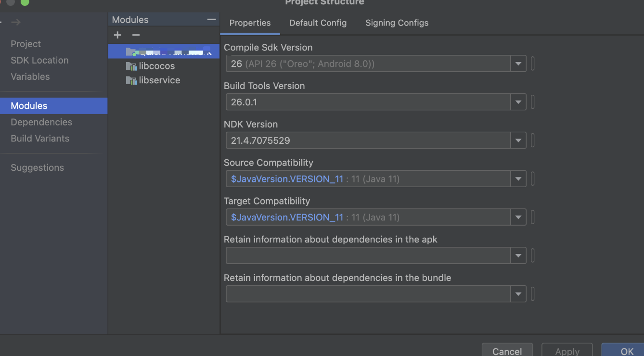This screenshot has height=356, width=644.
Task: Confirm with the OK button
Action: click(627, 351)
